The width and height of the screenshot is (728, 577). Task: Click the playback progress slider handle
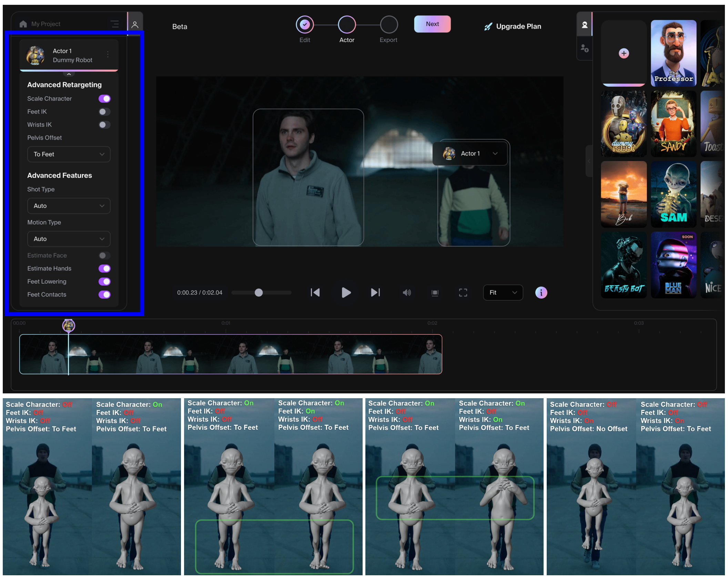[259, 292]
